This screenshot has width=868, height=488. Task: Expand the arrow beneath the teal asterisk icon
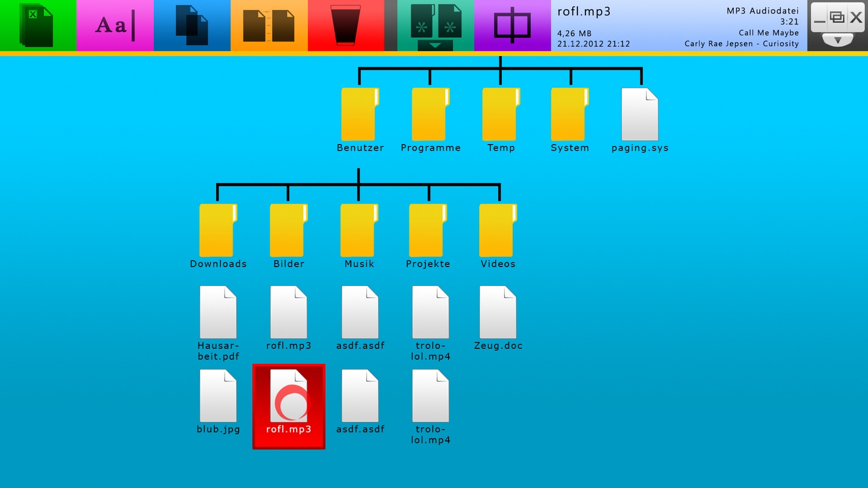click(x=435, y=46)
